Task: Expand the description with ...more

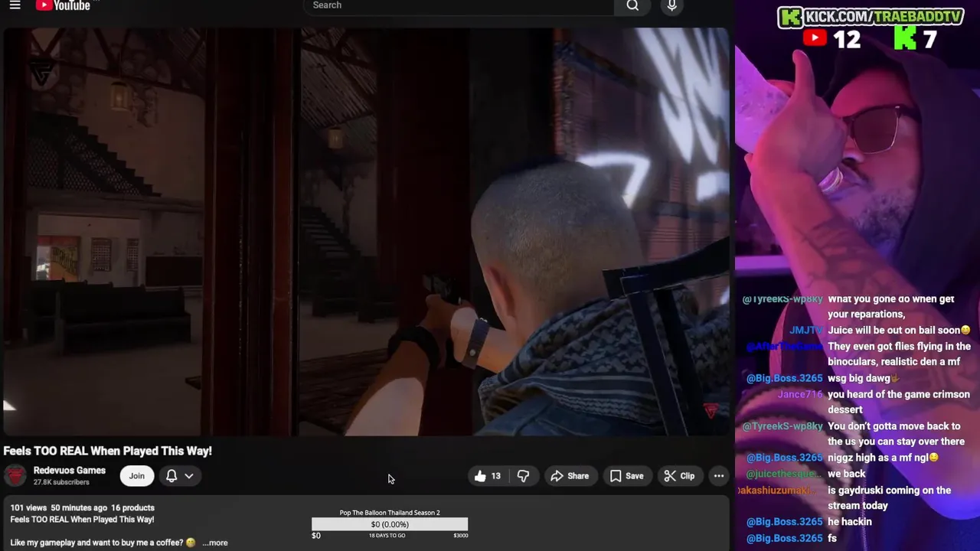Action: coord(215,543)
